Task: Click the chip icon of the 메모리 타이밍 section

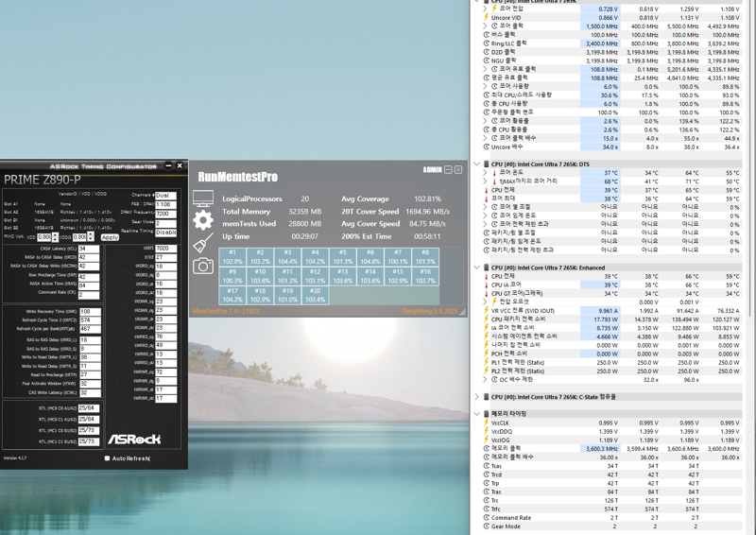Action: (485, 413)
